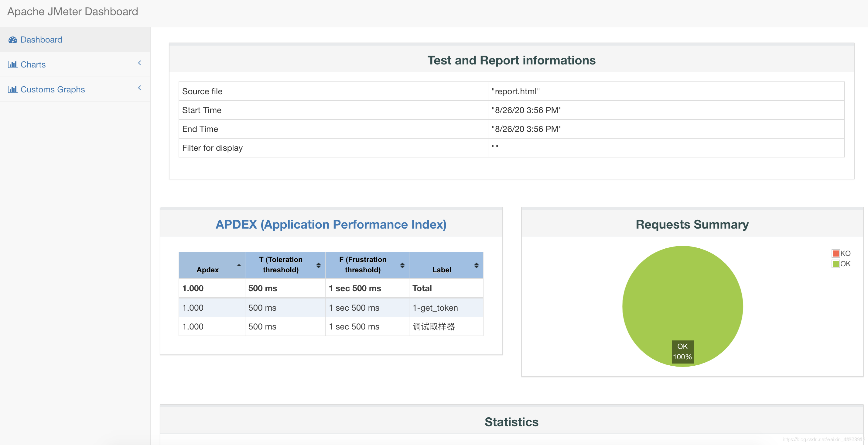Click the Apache JMeter Dashboard title
Image resolution: width=868 pixels, height=445 pixels.
(x=73, y=12)
